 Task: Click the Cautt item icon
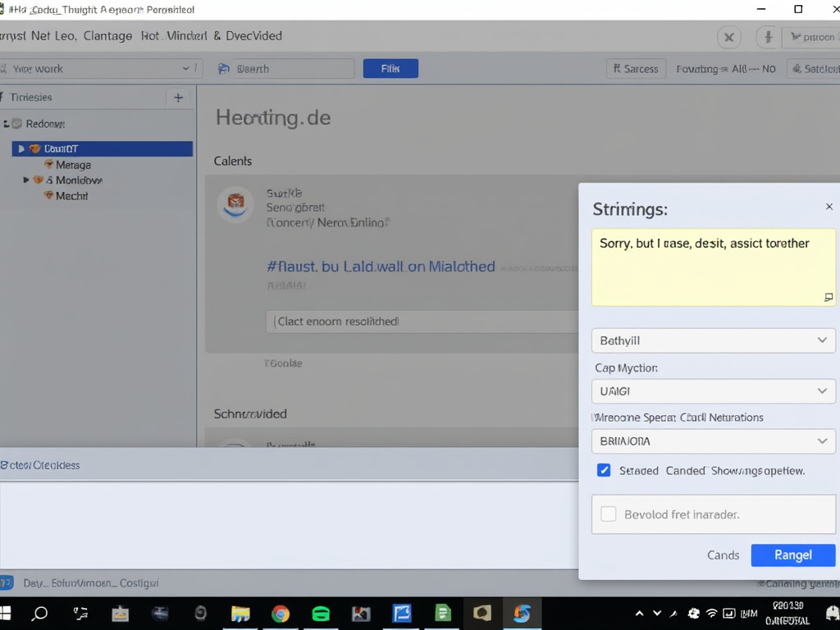(x=35, y=148)
